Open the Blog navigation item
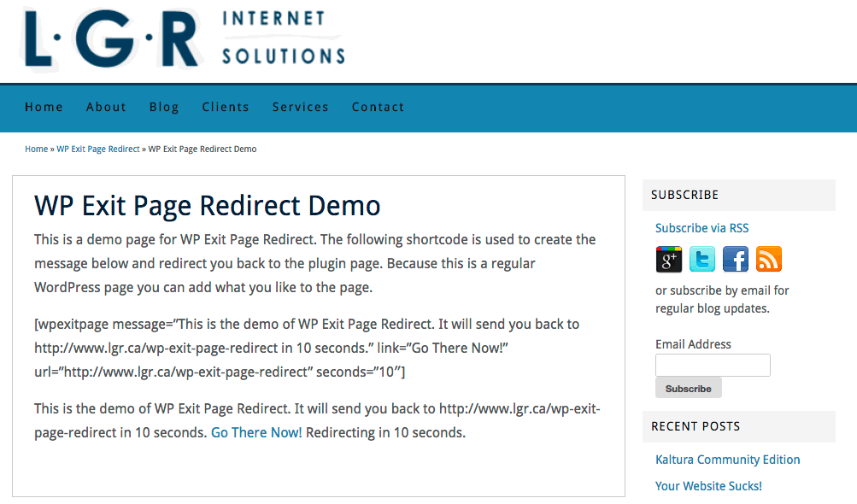857x504 pixels. coord(164,107)
